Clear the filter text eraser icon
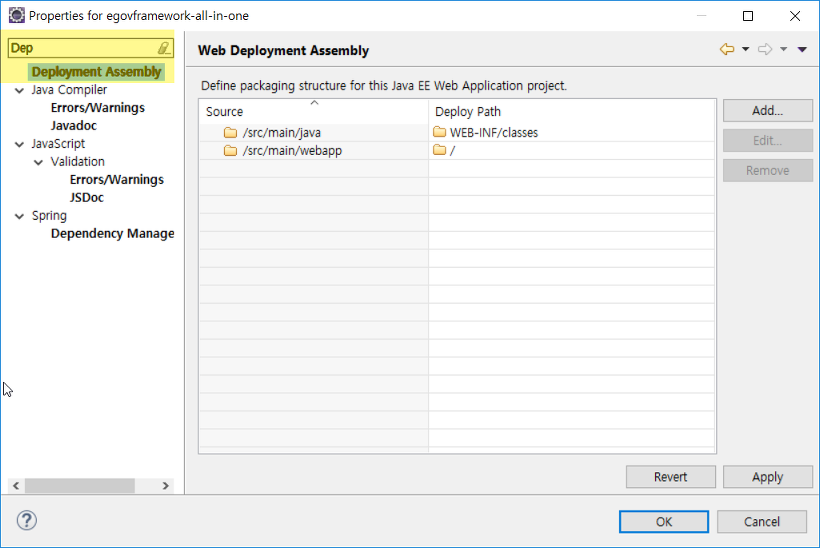The image size is (820, 548). pos(164,48)
